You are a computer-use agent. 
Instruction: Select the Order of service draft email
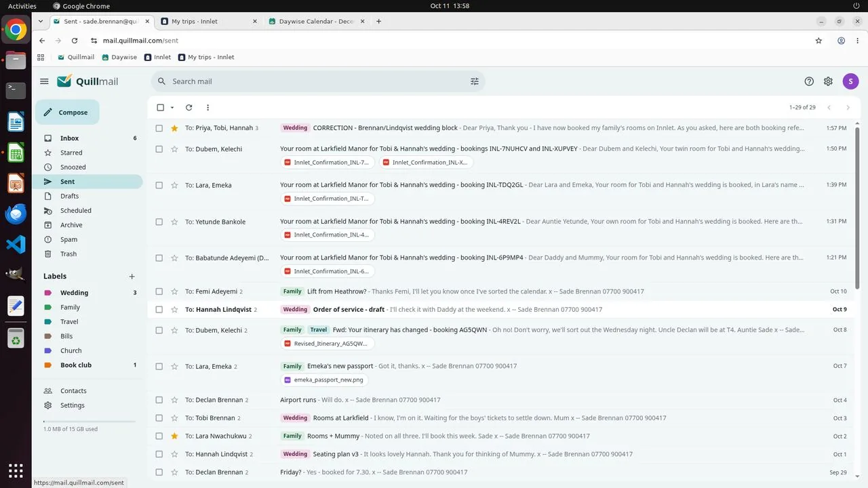click(x=159, y=309)
